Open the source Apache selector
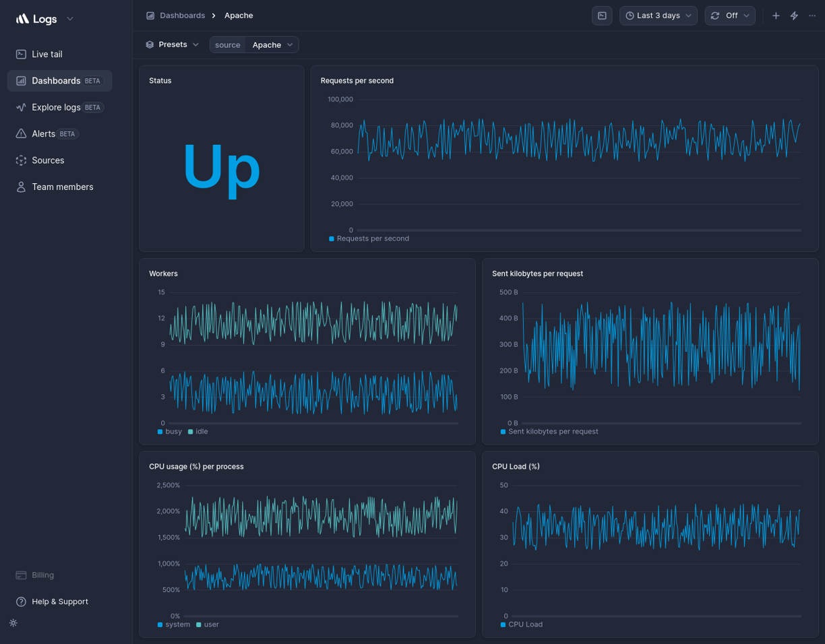 (254, 44)
